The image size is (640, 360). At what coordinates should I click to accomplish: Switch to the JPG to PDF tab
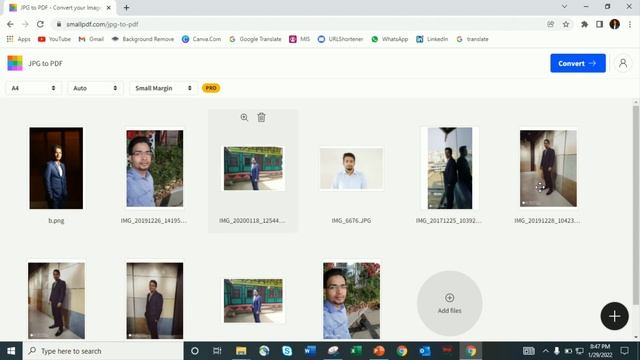60,7
